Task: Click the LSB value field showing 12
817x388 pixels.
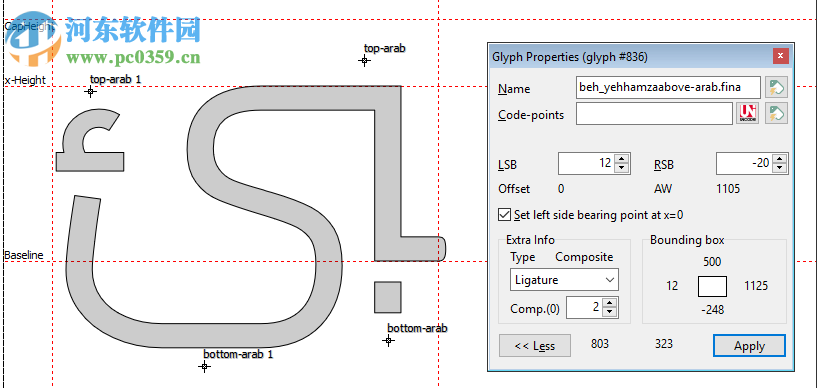Action: tap(587, 164)
